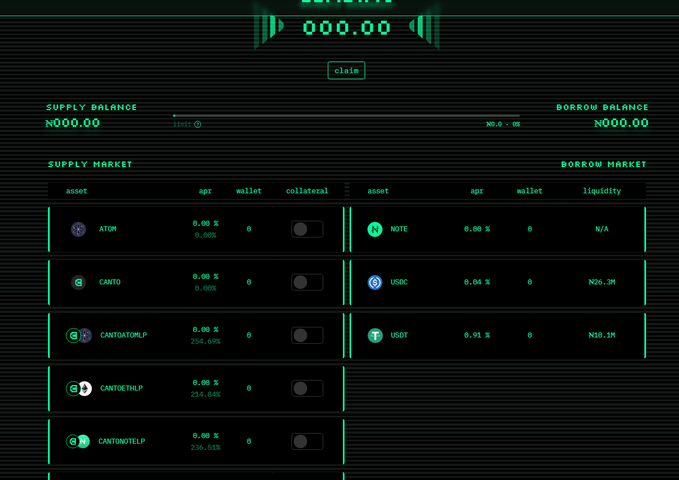Click the borrow market asset column header
This screenshot has width=679, height=480.
(378, 191)
